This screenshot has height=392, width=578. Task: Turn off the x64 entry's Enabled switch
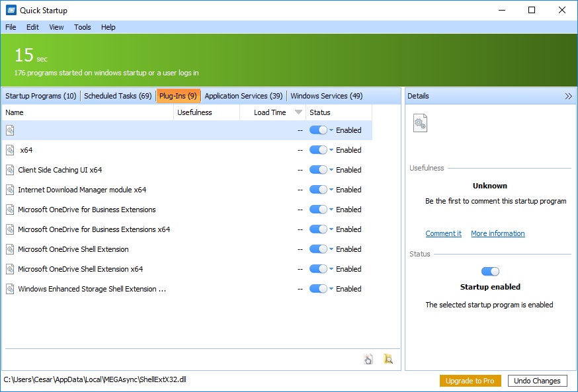pos(318,150)
